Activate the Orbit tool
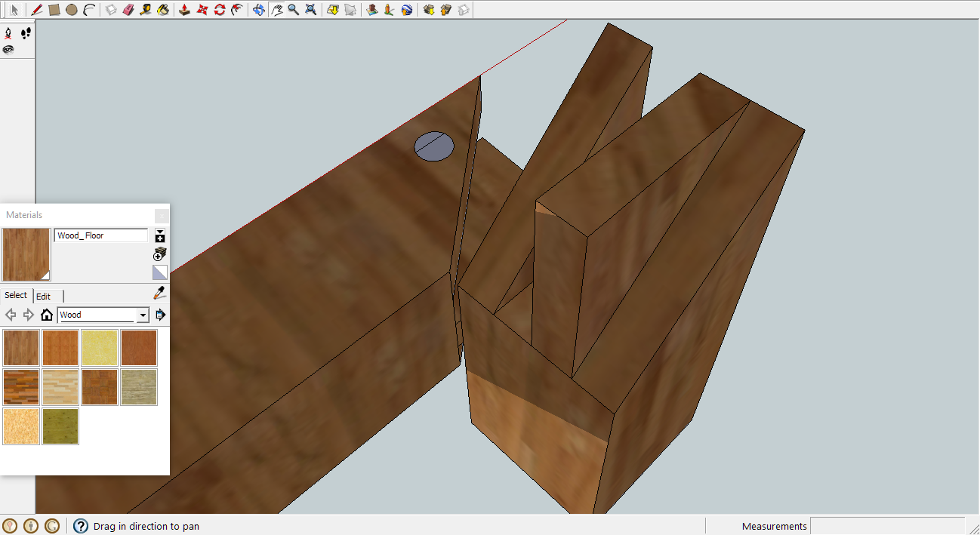980x535 pixels. (x=259, y=10)
